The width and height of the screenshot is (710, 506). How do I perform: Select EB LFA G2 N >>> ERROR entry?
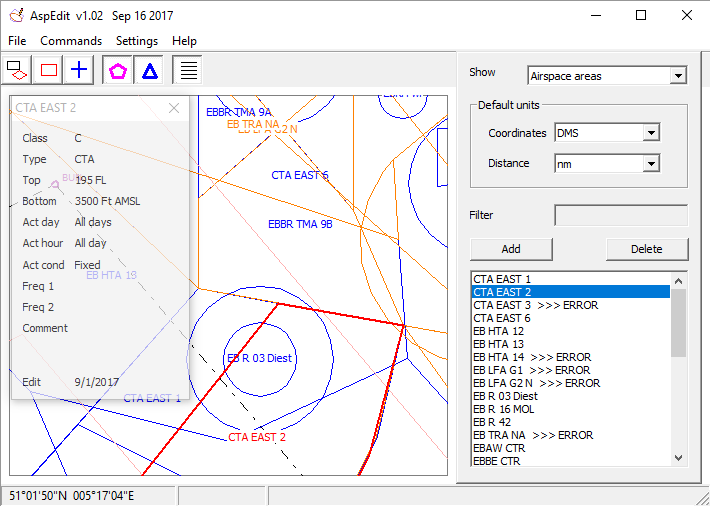(x=571, y=383)
